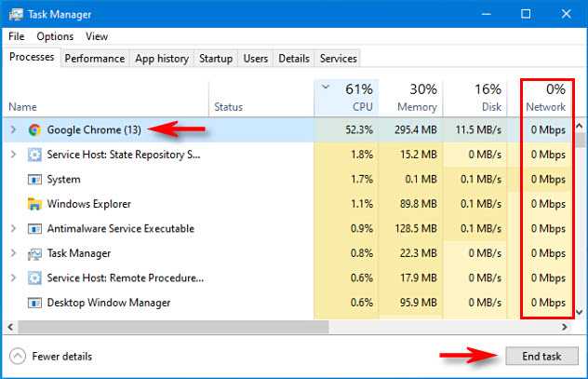Screen dimensions: 588x379
Task: Expand the Task Manager process group
Action: coord(14,253)
